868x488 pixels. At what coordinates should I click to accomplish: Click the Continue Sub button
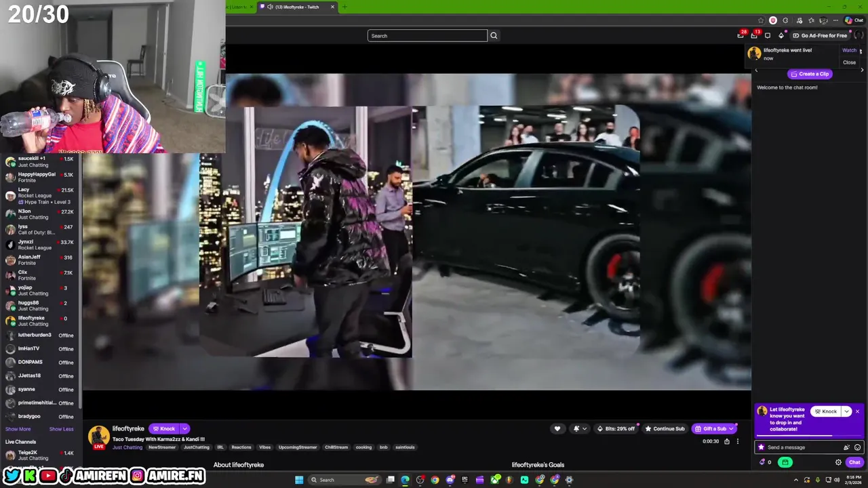pos(665,428)
